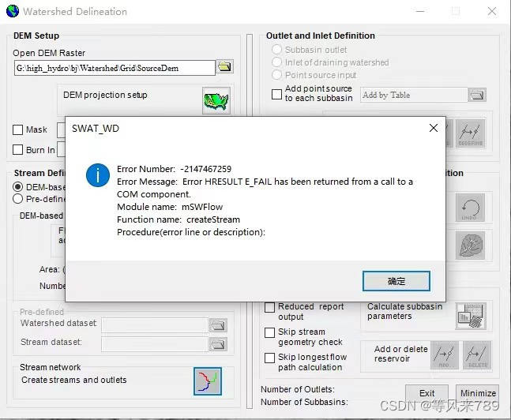Click the 'Error Number: -2147467259' text
Screen dimensions: 511x420
174,169
